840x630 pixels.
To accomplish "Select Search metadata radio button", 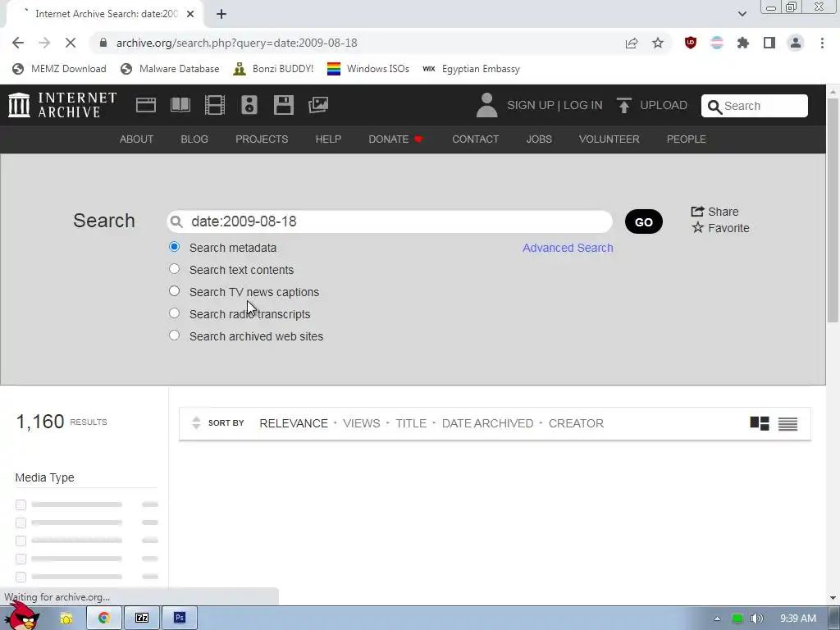I will tap(174, 247).
